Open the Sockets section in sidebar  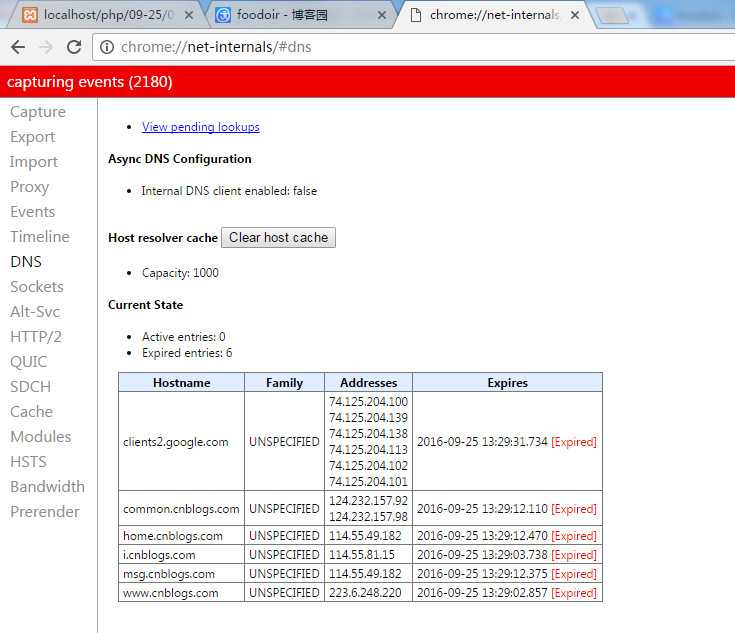pyautogui.click(x=37, y=286)
